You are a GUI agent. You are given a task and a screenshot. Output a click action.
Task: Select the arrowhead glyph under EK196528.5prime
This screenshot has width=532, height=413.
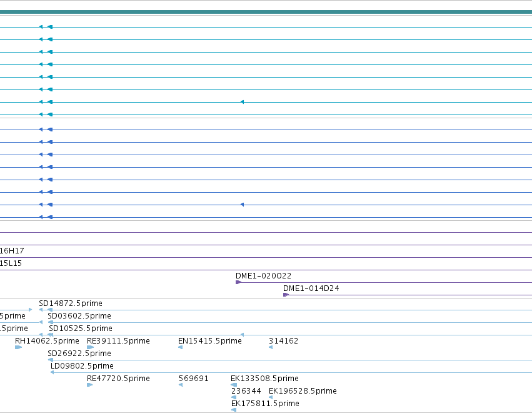pos(271,398)
